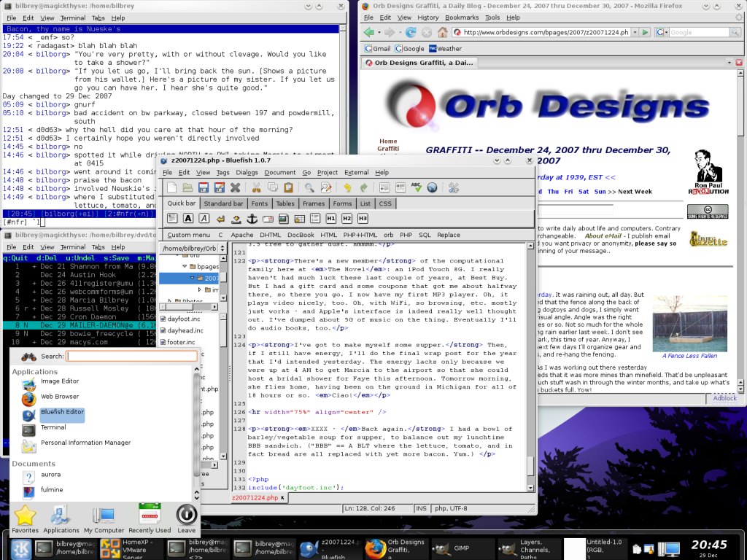Screen dimensions: 747x560
Task: Click the Save file icon in Bluefish
Action: click(x=204, y=188)
